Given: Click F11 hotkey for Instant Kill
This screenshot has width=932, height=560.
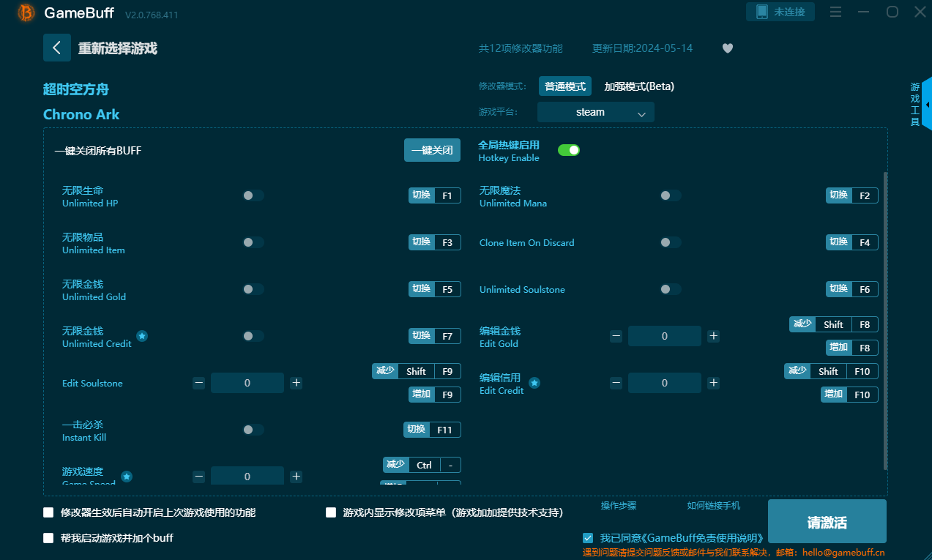Looking at the screenshot, I should coord(444,430).
